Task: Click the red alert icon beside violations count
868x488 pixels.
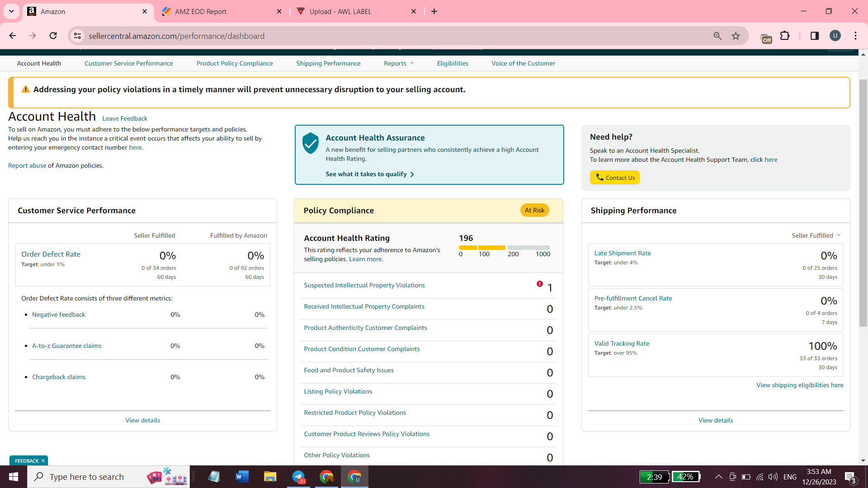Action: tap(540, 284)
